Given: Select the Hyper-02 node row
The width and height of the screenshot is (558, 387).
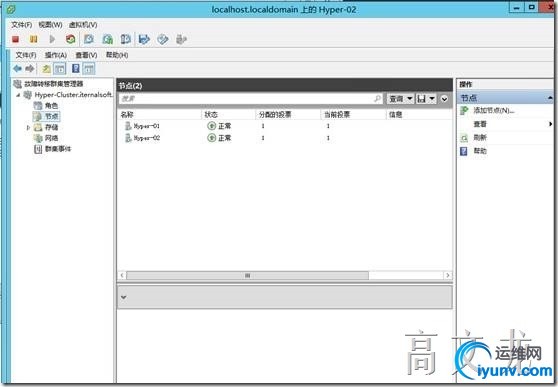Looking at the screenshot, I should pyautogui.click(x=285, y=138).
